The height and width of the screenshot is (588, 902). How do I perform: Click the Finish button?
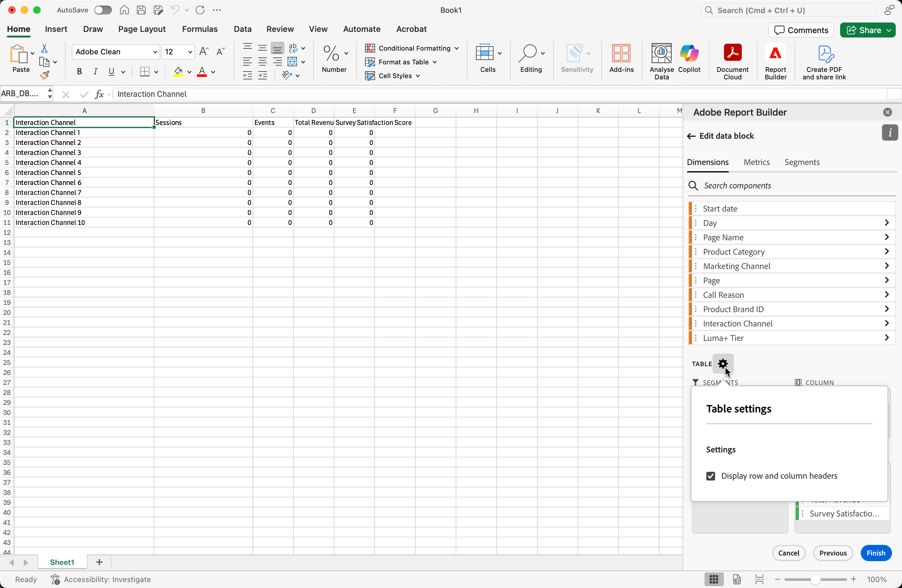875,553
